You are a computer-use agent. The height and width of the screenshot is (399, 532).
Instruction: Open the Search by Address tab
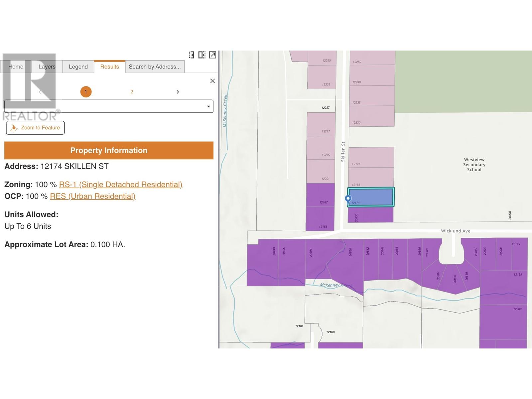point(155,66)
